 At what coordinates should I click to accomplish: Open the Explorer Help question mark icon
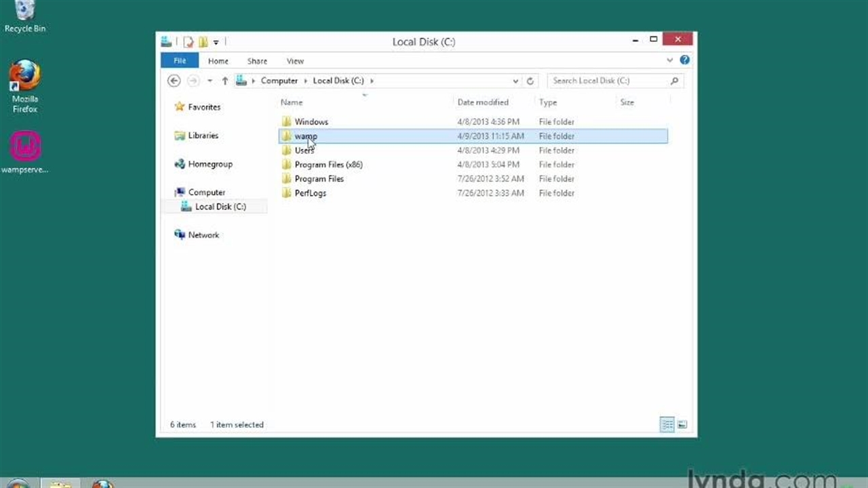point(685,60)
